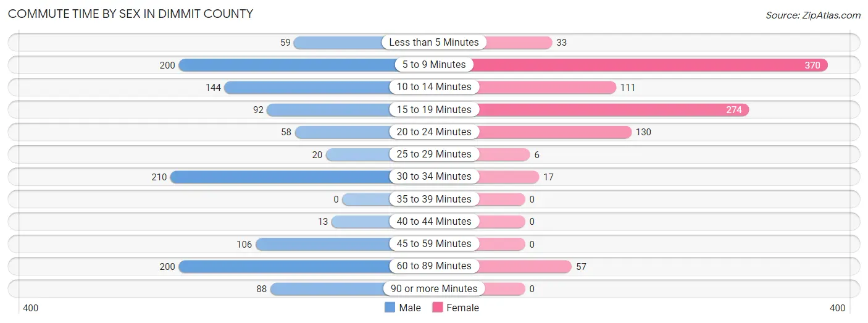Select the '35 to 39 Minutes' label

point(434,199)
